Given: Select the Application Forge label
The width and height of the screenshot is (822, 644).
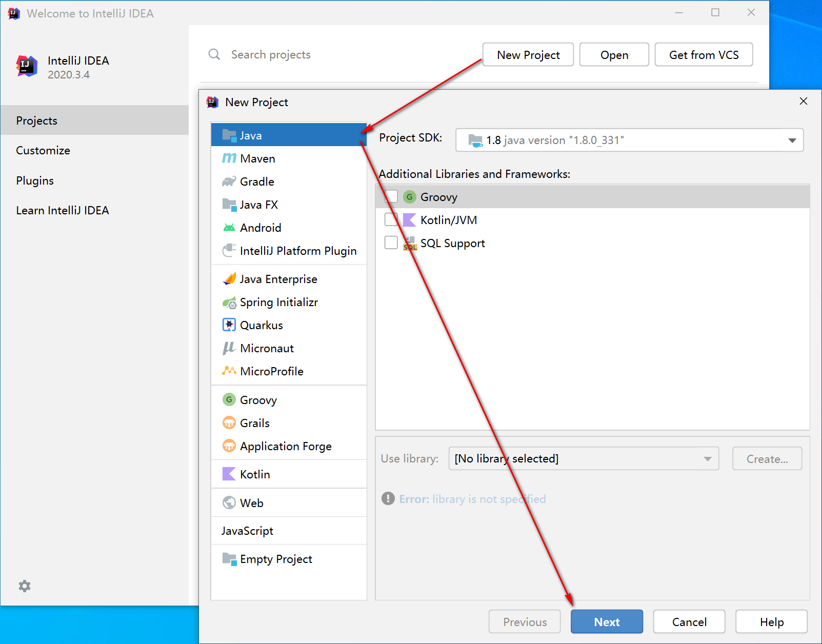Looking at the screenshot, I should [x=286, y=446].
